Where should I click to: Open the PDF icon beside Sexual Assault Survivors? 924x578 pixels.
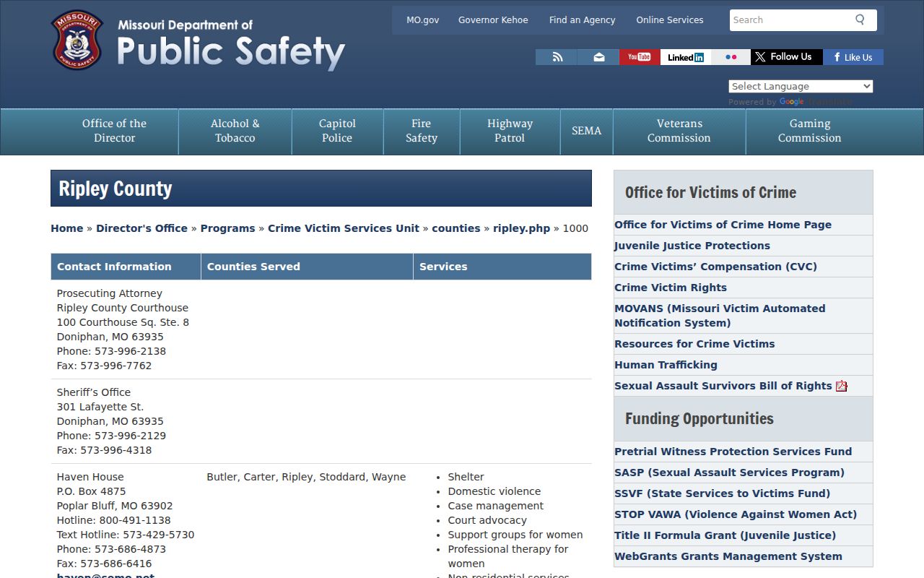click(842, 386)
